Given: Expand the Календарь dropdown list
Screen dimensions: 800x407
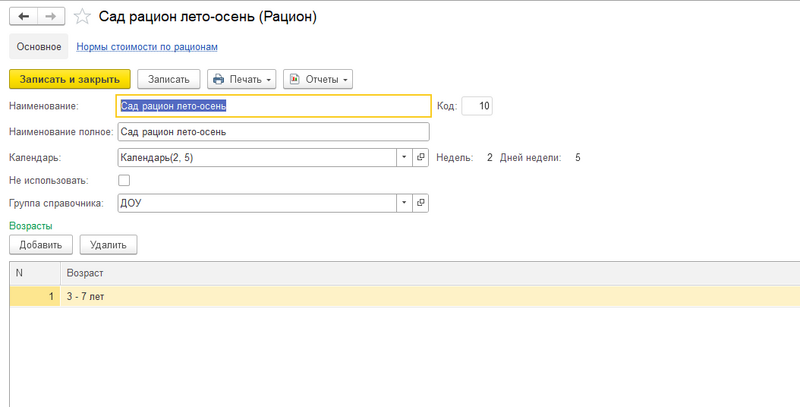Looking at the screenshot, I should 404,157.
